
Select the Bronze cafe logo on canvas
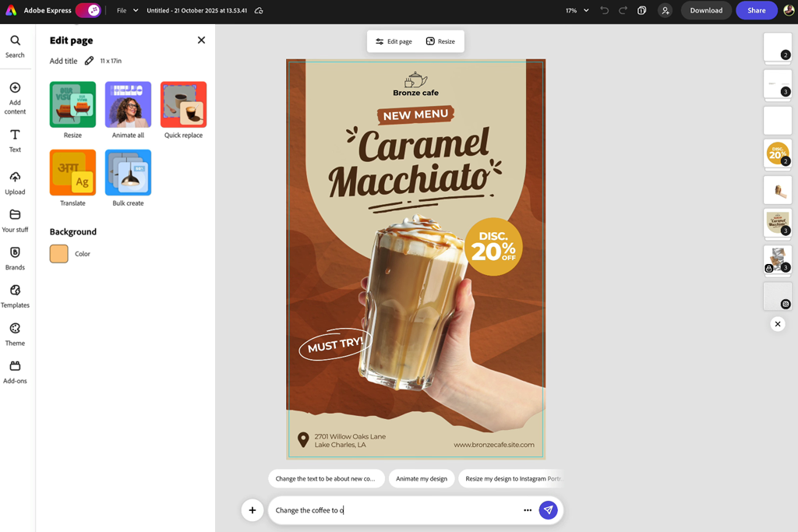(416, 84)
